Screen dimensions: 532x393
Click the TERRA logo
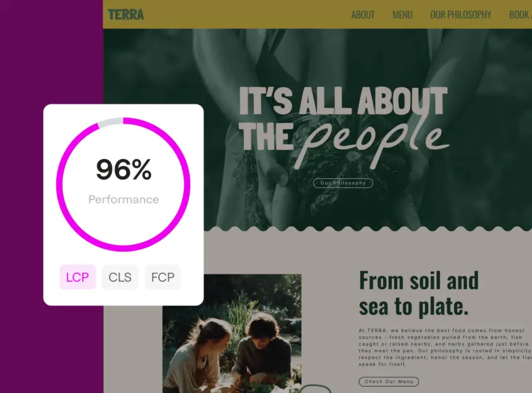point(125,14)
